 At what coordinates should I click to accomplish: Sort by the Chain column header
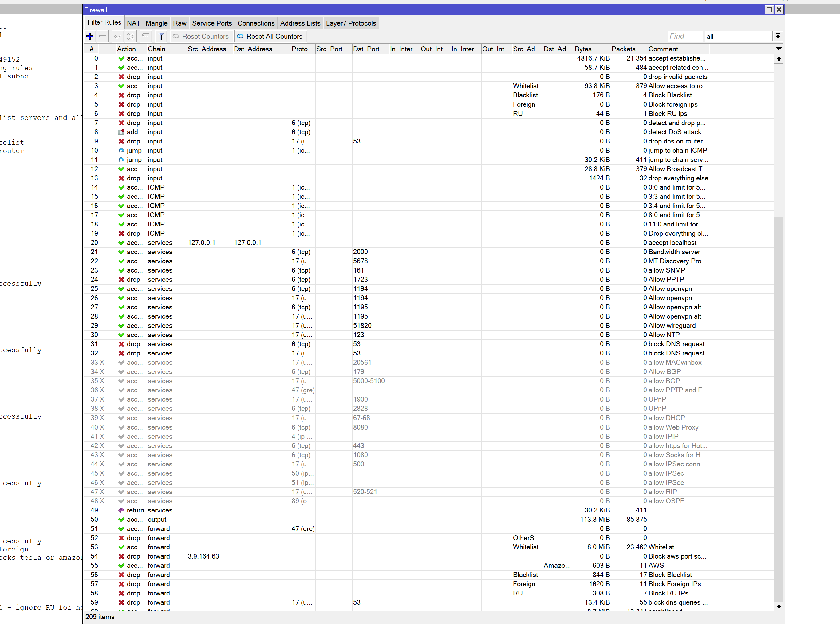pos(167,49)
